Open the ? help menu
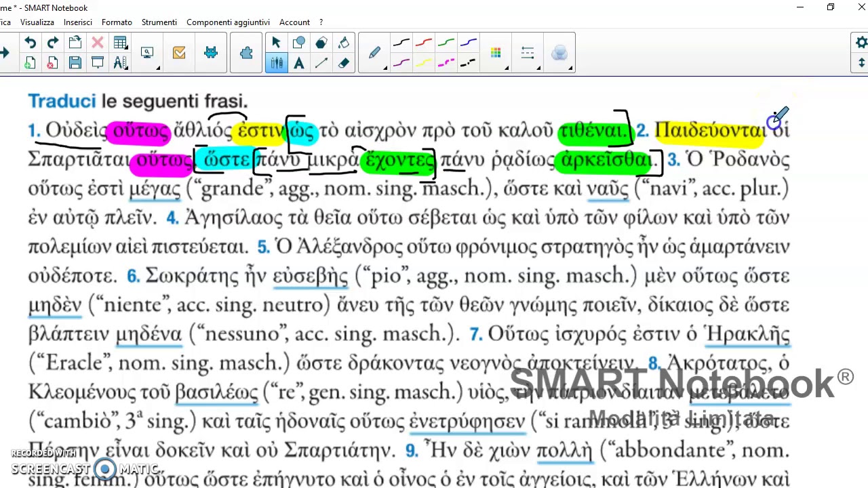 click(321, 22)
